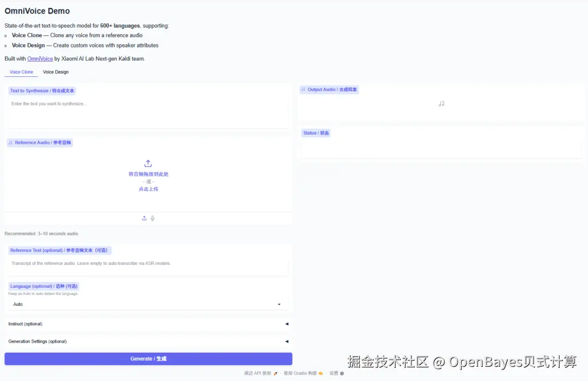Image resolution: width=588 pixels, height=381 pixels.
Task: Select the upload source icon below dropzone
Action: 144,218
